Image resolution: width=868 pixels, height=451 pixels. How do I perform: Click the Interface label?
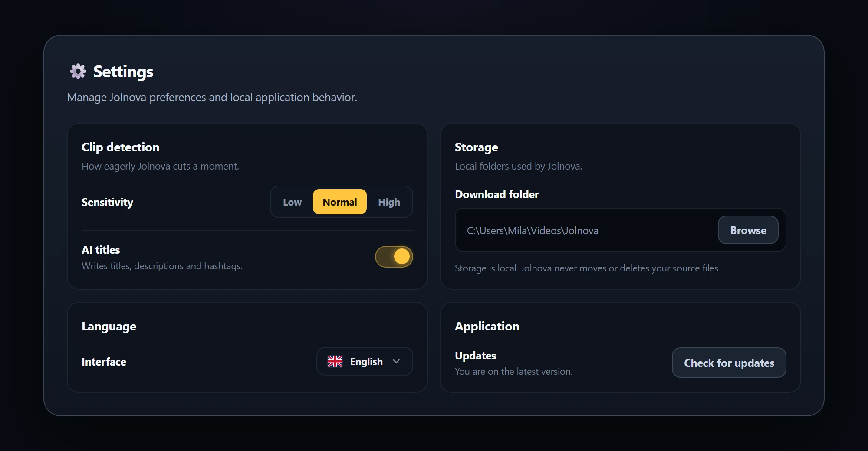click(104, 362)
